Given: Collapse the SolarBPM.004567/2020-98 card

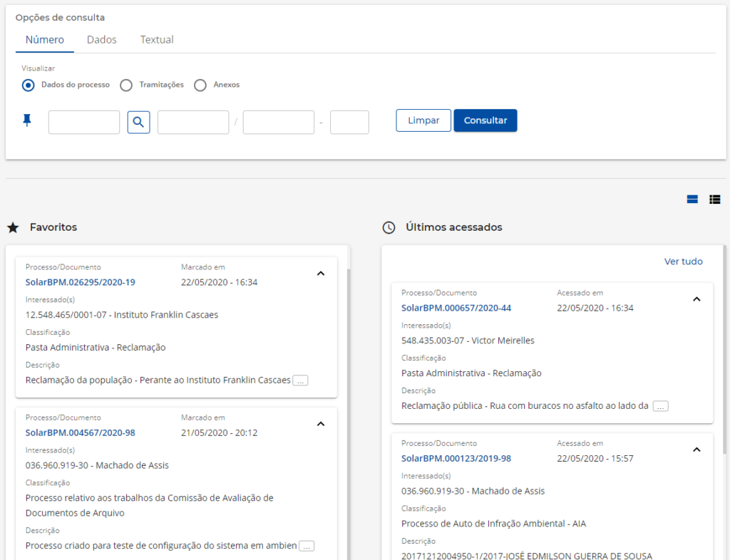Looking at the screenshot, I should tap(321, 424).
